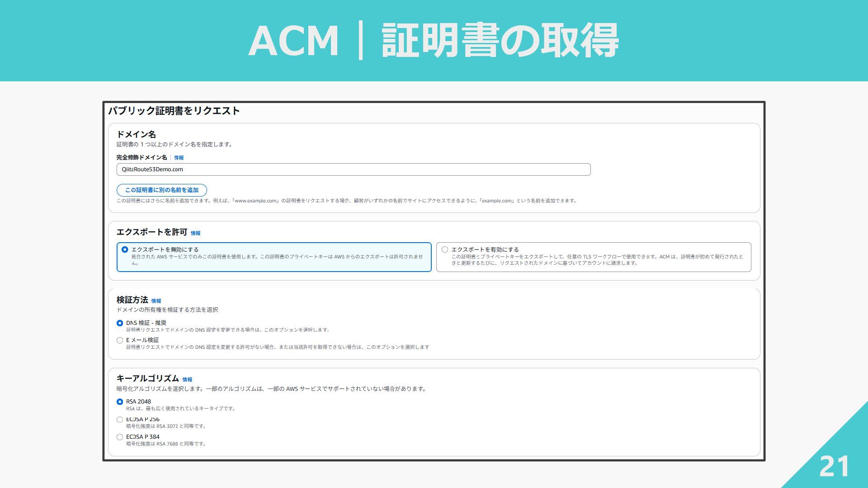
Task: Select 'エクスポートを無効にする' radio option
Action: (x=125, y=249)
